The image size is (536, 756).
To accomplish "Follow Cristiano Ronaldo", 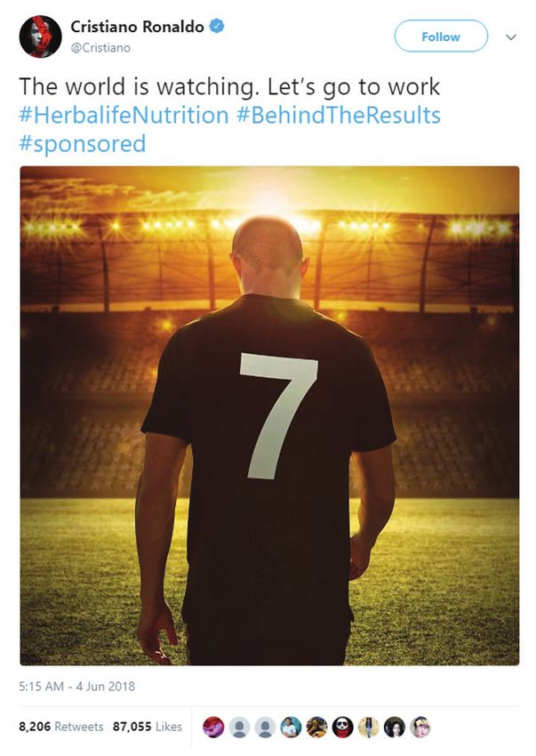I will coord(441,36).
